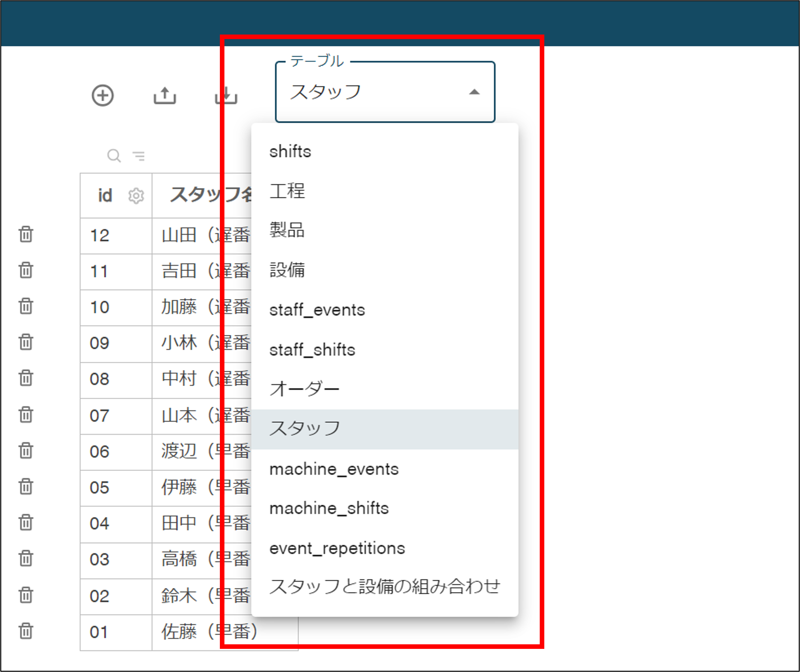Click the id cell 03

coord(116,560)
